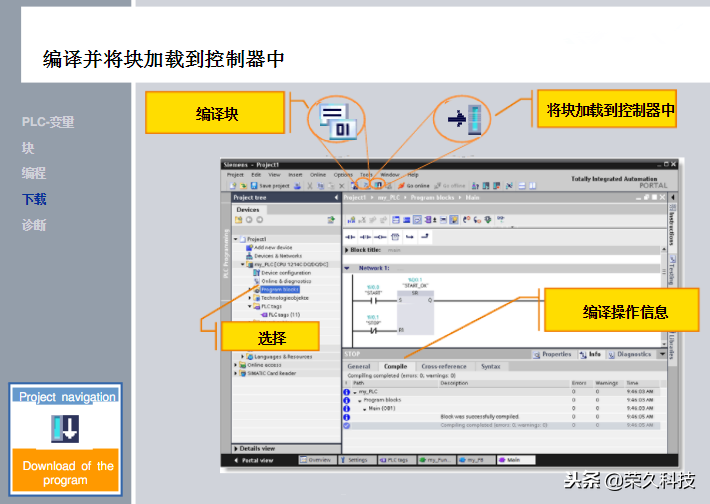
Task: Open the Online menu
Action: click(x=318, y=175)
